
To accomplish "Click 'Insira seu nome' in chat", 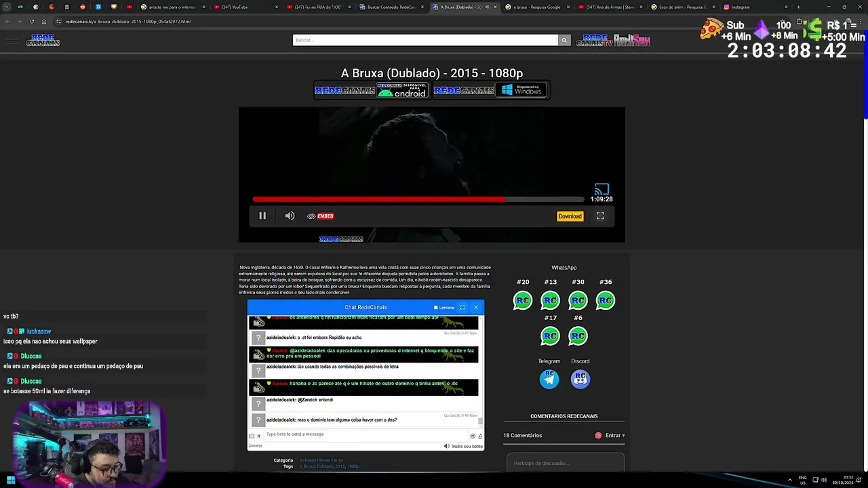I will [467, 446].
